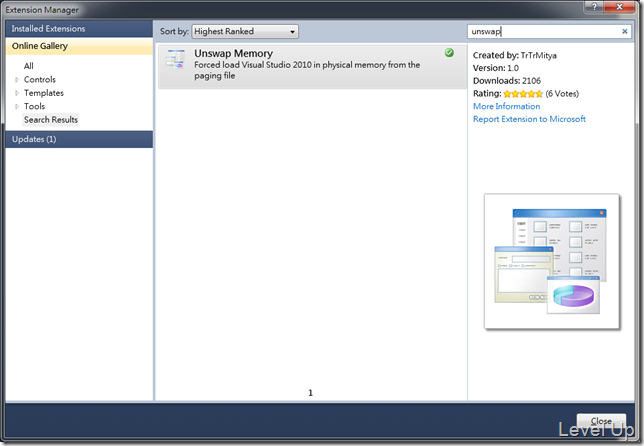The image size is (644, 446).
Task: Click the (6 Votes) text
Action: tap(562, 94)
